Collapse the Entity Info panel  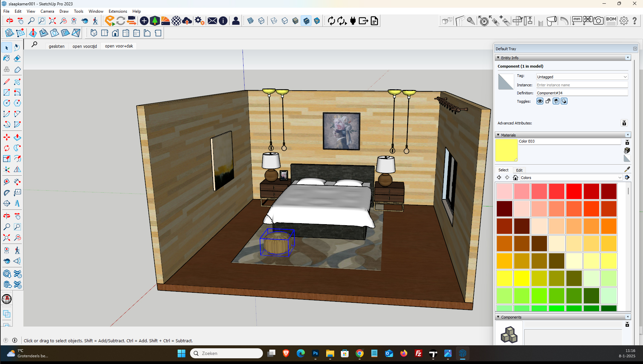click(498, 58)
